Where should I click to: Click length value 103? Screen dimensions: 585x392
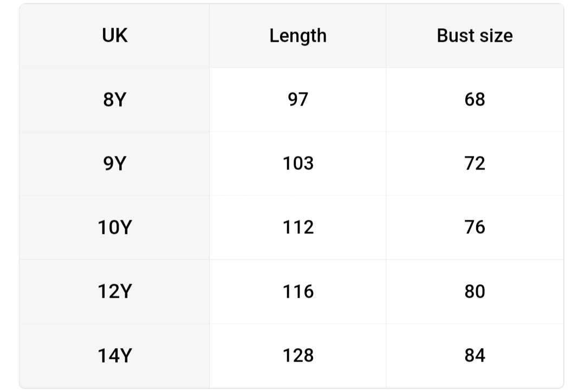click(x=298, y=164)
